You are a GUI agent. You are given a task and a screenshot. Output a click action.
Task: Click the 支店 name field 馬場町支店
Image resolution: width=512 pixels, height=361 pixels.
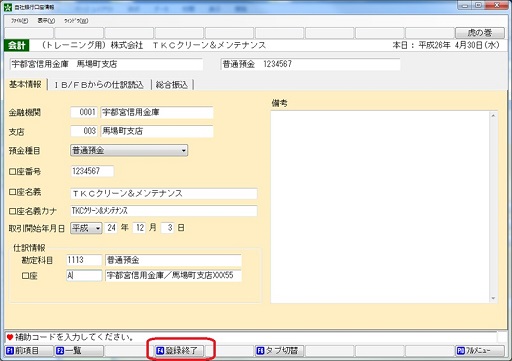[157, 131]
